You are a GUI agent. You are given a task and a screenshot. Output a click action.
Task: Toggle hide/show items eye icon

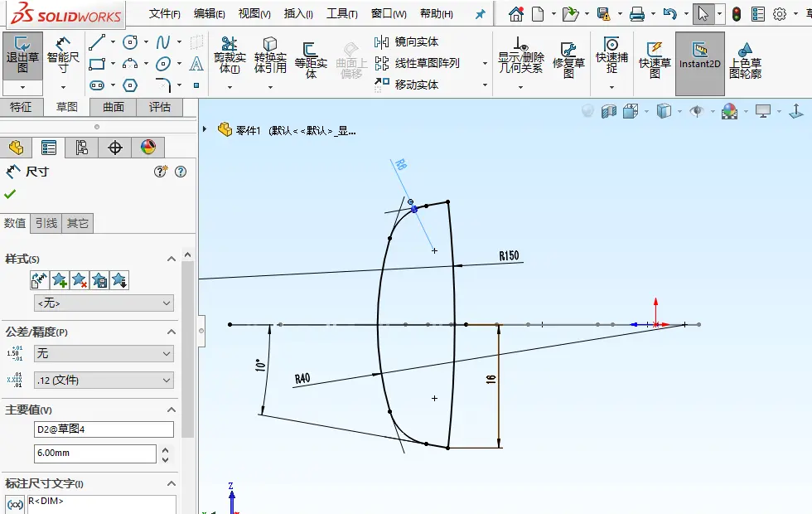pyautogui.click(x=697, y=111)
